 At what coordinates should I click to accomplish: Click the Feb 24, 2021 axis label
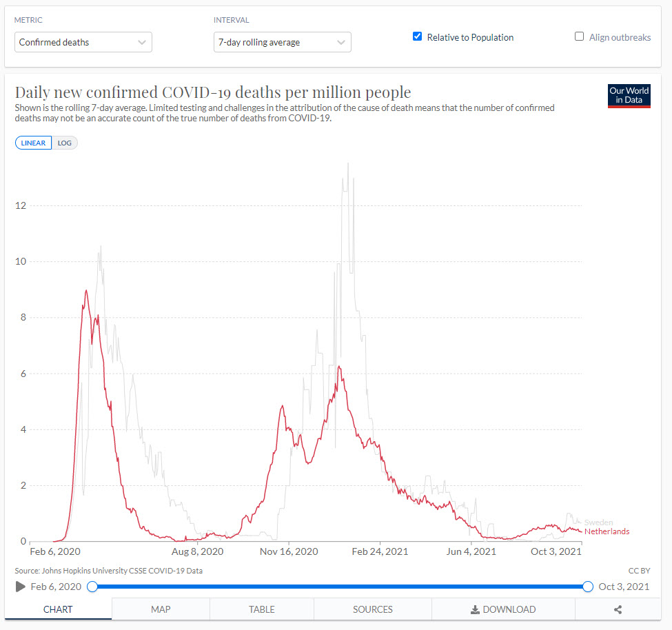pos(380,551)
